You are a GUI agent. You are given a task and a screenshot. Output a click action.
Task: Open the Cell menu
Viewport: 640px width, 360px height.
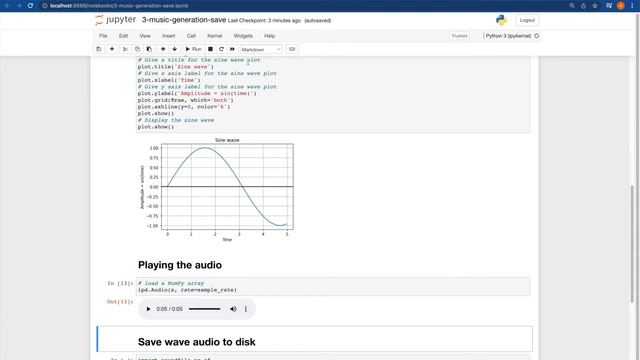click(x=191, y=36)
